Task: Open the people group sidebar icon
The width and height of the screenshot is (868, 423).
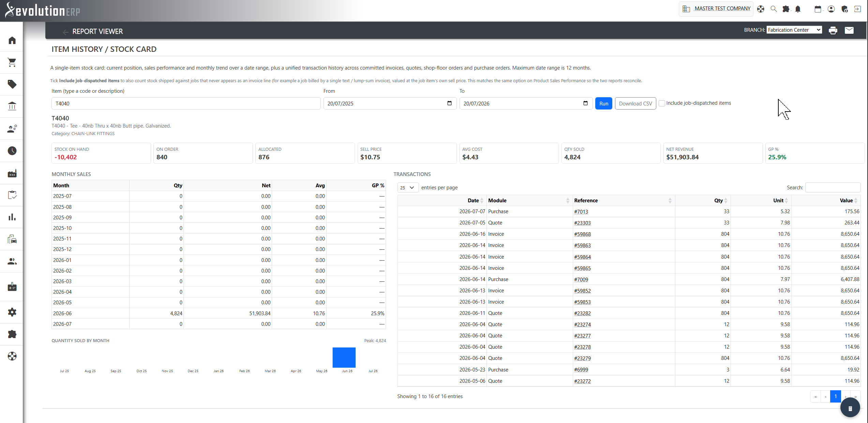Action: pos(12,261)
